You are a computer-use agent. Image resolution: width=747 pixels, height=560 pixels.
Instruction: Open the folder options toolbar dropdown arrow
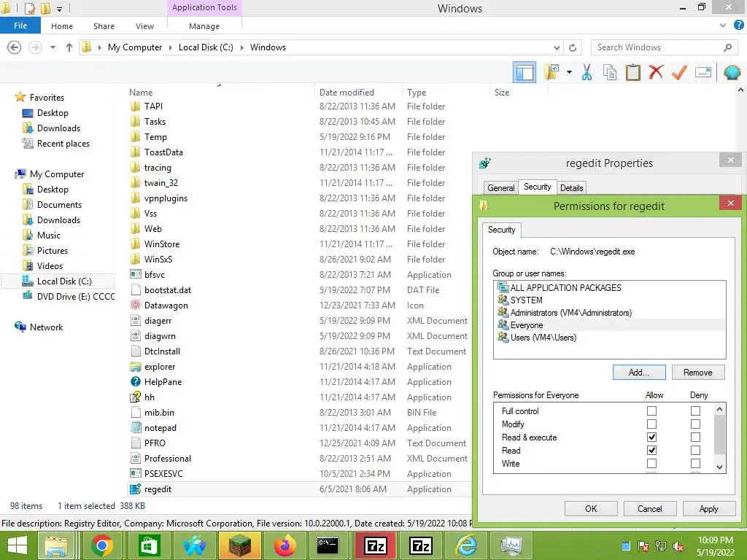pyautogui.click(x=569, y=72)
